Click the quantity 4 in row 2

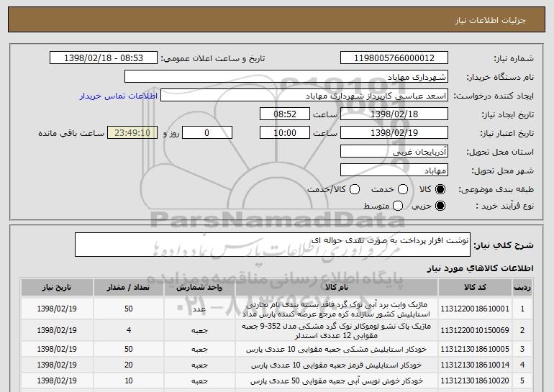pos(129,330)
